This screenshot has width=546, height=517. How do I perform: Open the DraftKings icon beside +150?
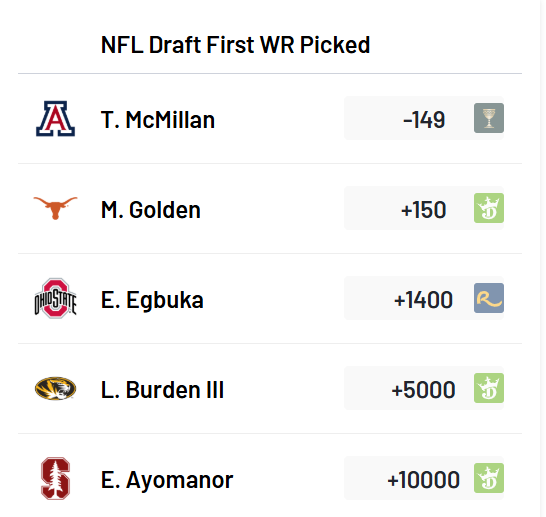[489, 208]
